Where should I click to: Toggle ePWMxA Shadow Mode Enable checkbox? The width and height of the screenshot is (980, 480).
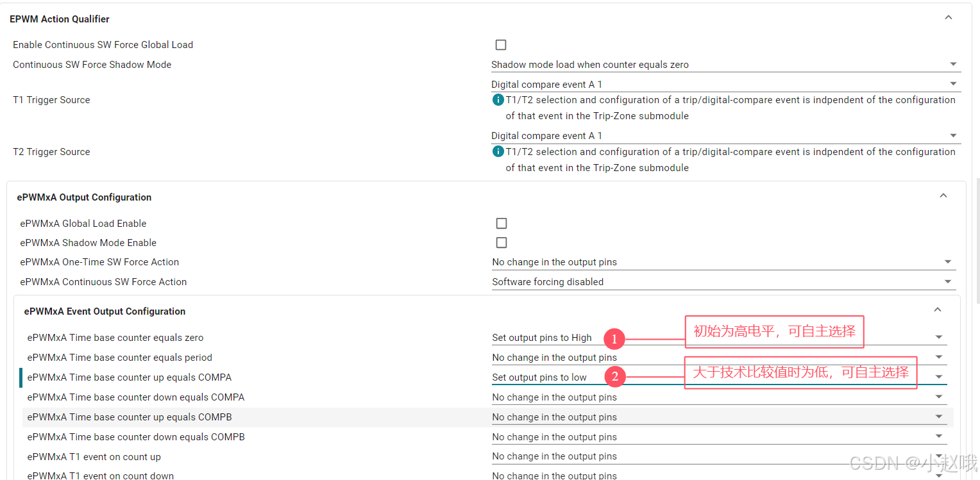tap(502, 243)
